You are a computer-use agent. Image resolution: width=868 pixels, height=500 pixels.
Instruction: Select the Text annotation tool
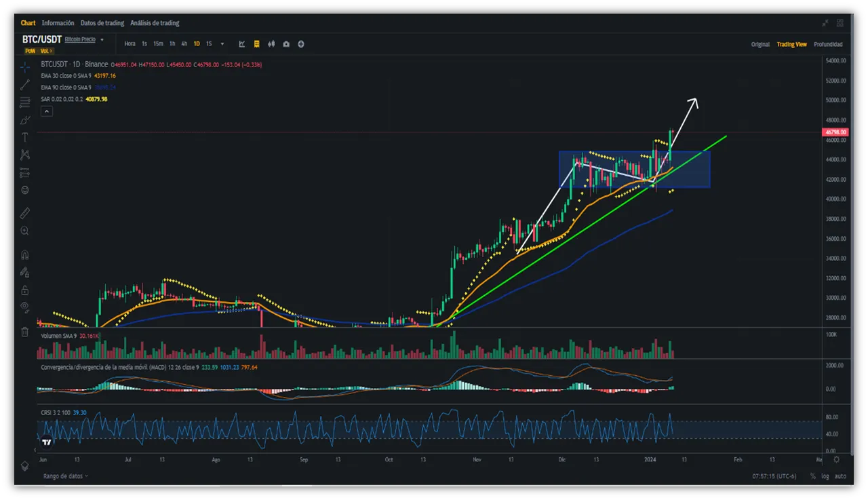tap(25, 138)
